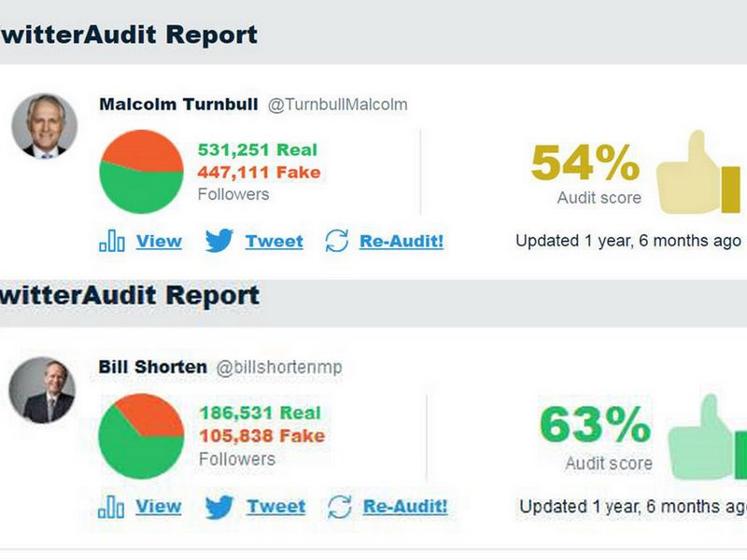This screenshot has height=560, width=747.
Task: Click bar chart icon in Malcolm Turnbull's report
Action: (x=111, y=241)
